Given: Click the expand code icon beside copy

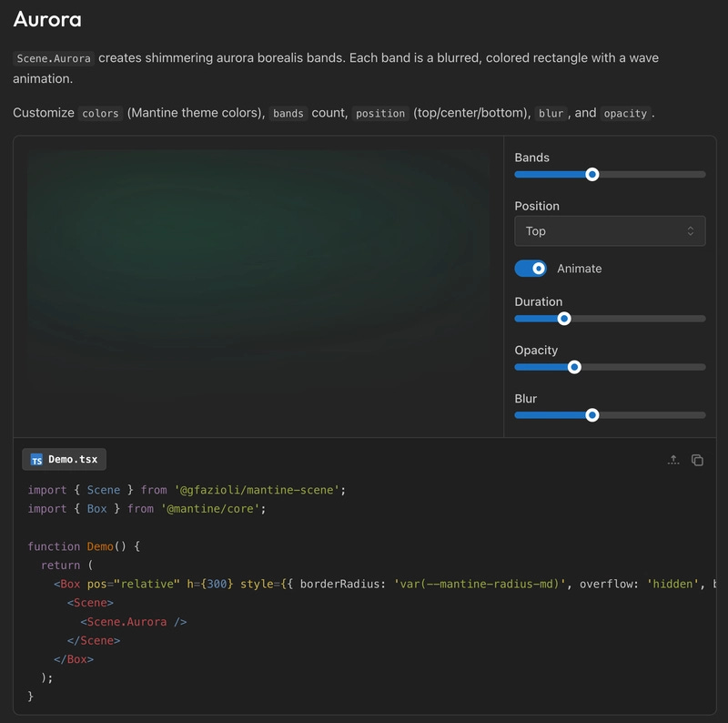Looking at the screenshot, I should [673, 460].
